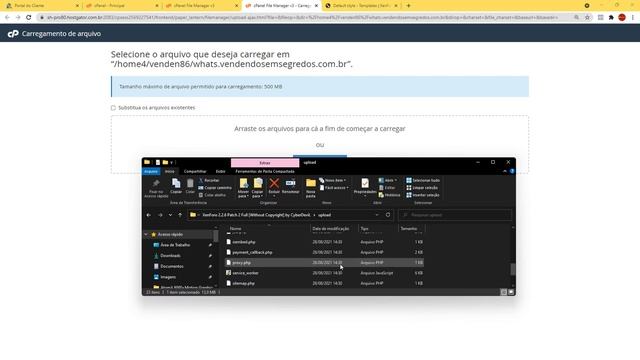Open the Mover para menu
Viewport: 640px width, 360px height.
pos(243,188)
